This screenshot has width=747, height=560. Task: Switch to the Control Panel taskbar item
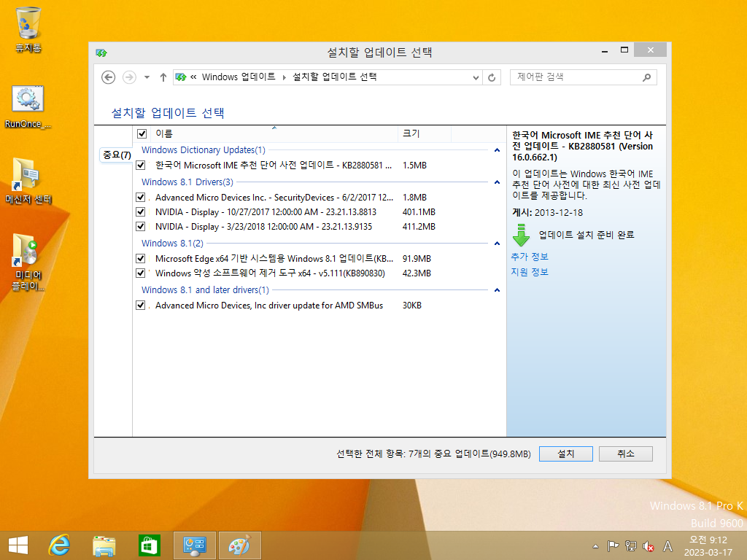click(x=194, y=545)
